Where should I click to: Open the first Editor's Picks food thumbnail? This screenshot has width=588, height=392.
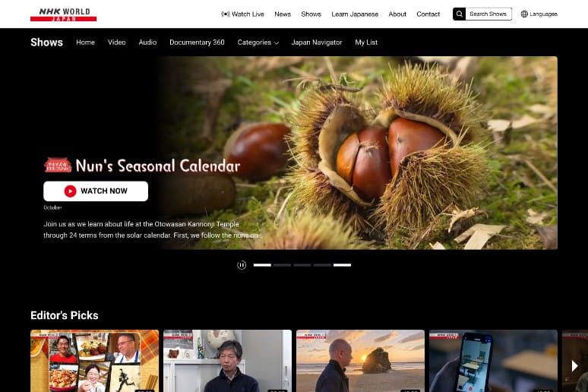94,361
